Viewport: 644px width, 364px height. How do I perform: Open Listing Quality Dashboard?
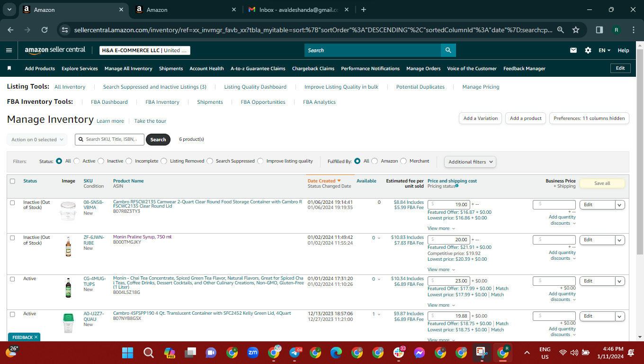[255, 87]
